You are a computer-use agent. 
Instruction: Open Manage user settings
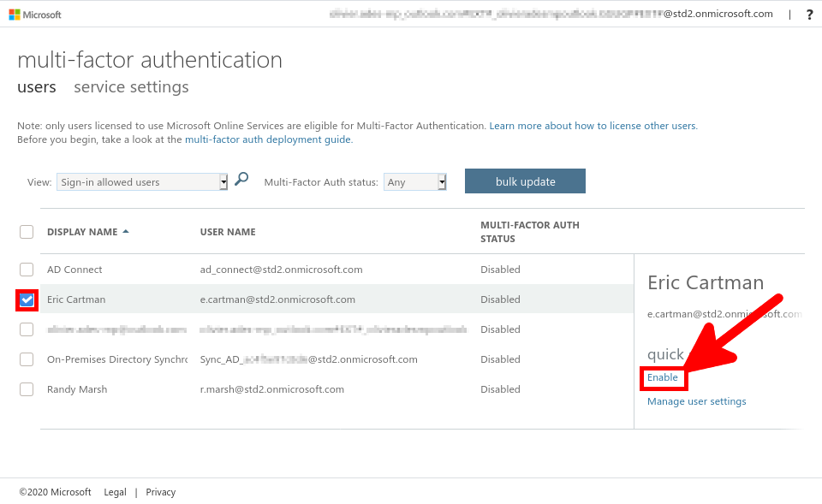(696, 400)
